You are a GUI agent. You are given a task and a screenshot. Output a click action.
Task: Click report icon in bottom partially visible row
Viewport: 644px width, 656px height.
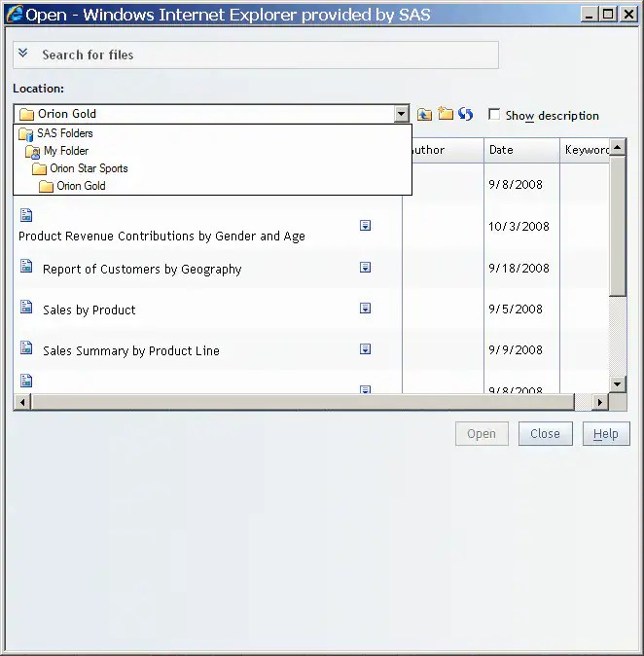click(26, 381)
